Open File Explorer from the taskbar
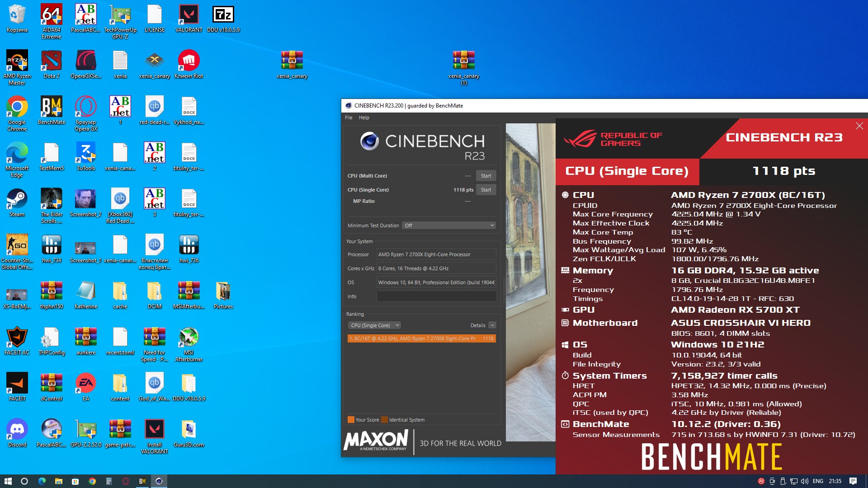This screenshot has height=488, width=868. coord(58,481)
